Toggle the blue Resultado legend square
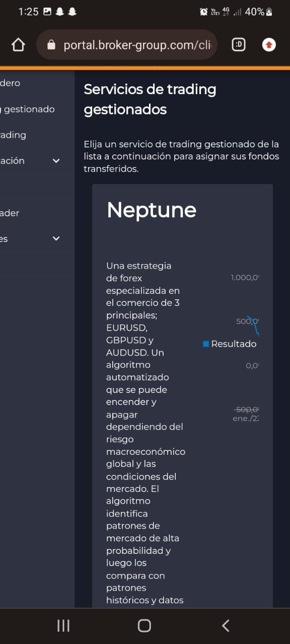The image size is (290, 644). (206, 344)
